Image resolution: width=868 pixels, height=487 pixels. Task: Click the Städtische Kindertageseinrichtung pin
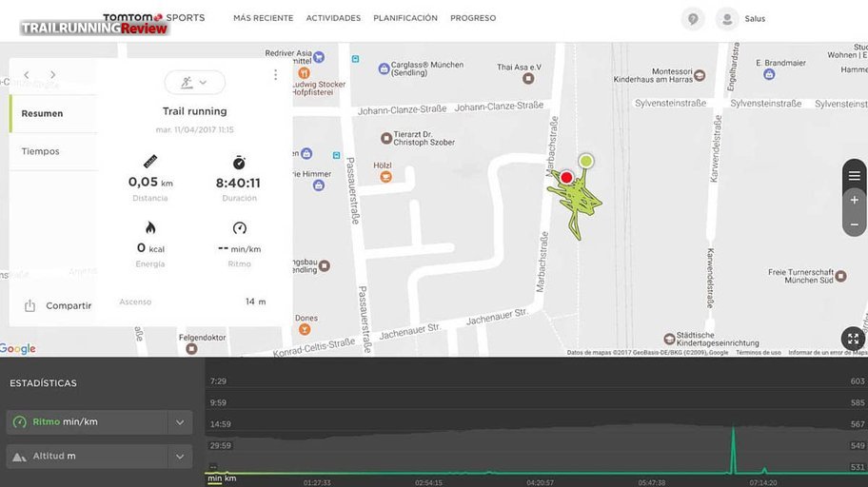669,338
